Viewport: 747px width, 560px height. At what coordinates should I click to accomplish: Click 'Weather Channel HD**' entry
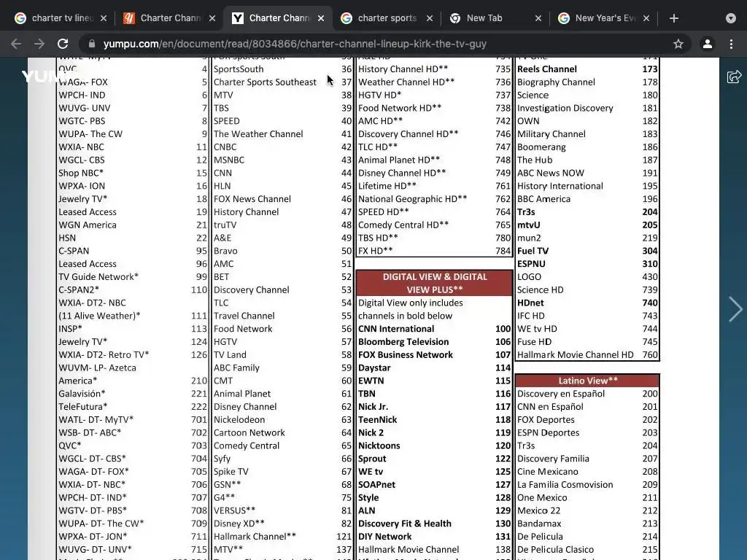coord(406,82)
